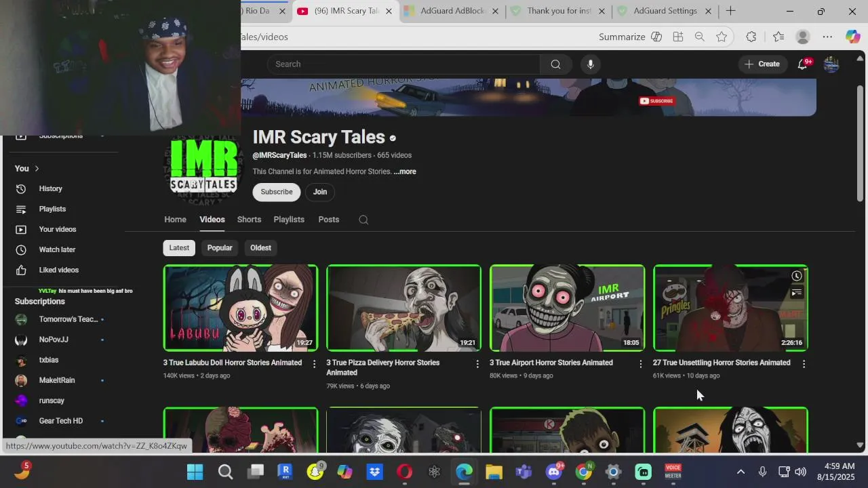This screenshot has width=868, height=488.
Task: Play the Labubu Doll Horror Stories thumbnail
Action: [241, 308]
